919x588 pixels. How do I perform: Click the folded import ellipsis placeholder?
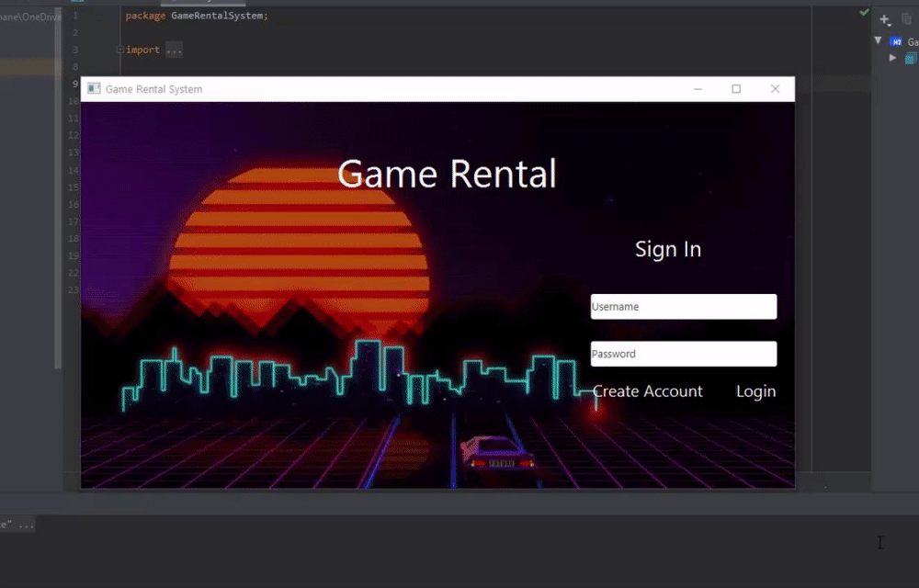pyautogui.click(x=174, y=50)
